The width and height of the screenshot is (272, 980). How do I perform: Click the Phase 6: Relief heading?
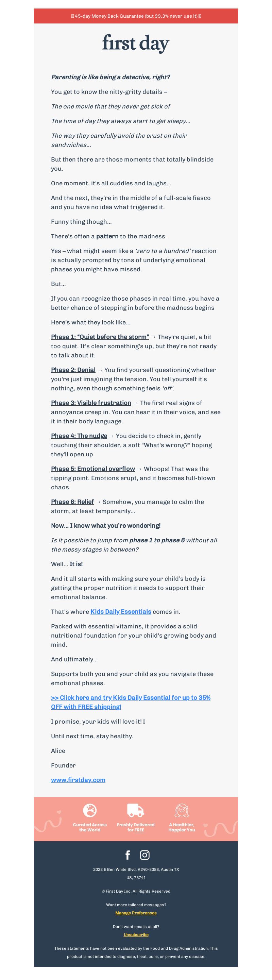click(72, 502)
